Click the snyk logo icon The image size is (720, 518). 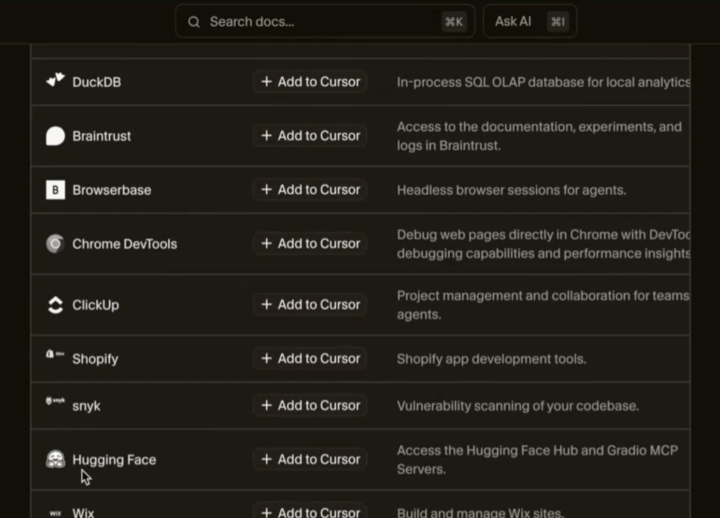[x=55, y=402]
